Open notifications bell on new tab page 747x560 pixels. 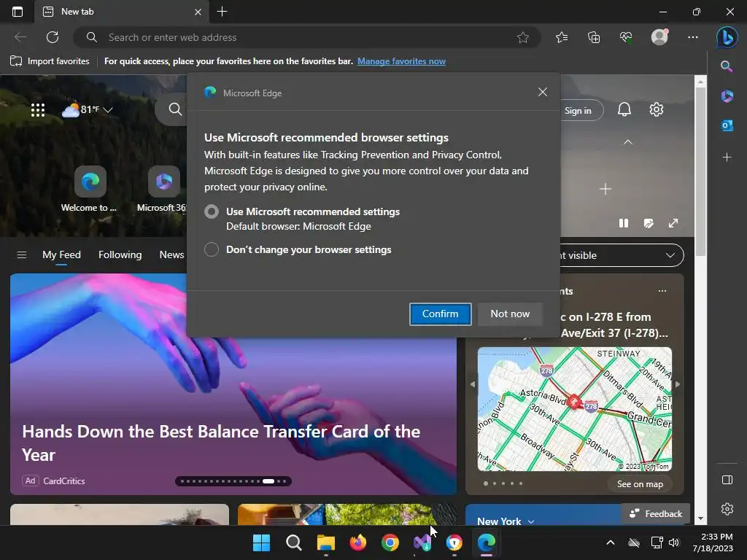[624, 109]
